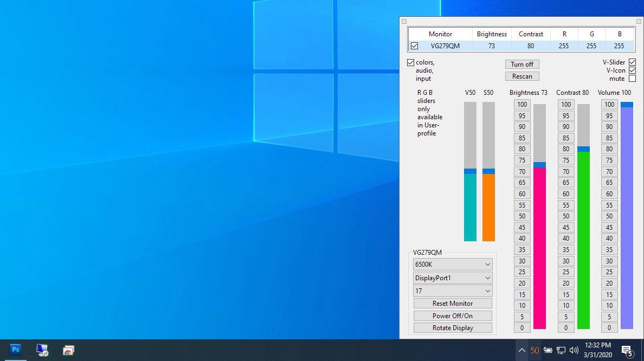Set Contrast to 0
Image resolution: width=644 pixels, height=361 pixels.
566,328
